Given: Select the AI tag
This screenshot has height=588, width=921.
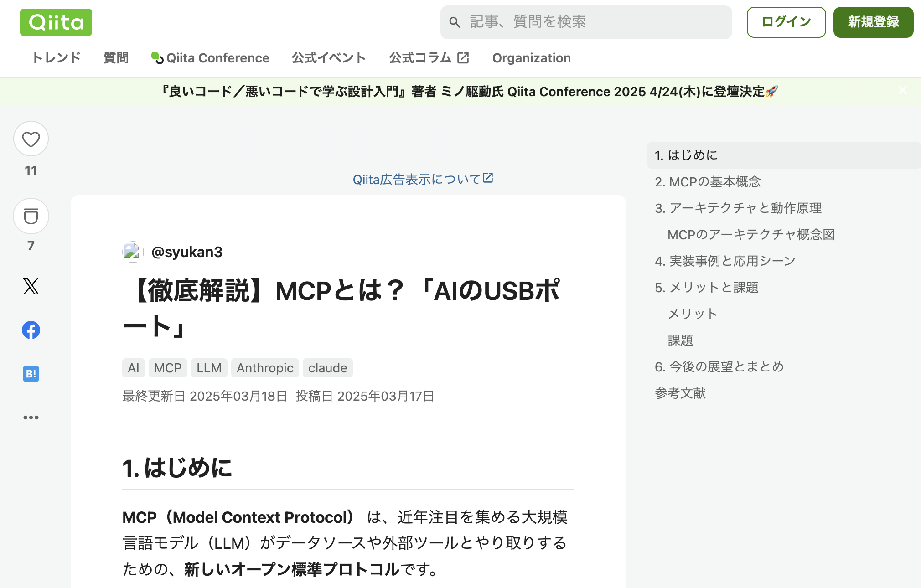Looking at the screenshot, I should pos(134,368).
